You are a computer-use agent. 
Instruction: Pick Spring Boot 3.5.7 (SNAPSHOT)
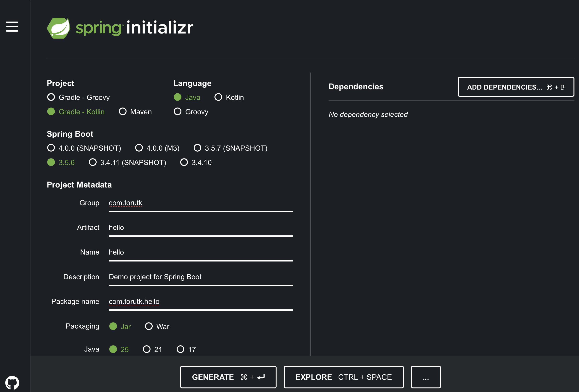tap(197, 148)
